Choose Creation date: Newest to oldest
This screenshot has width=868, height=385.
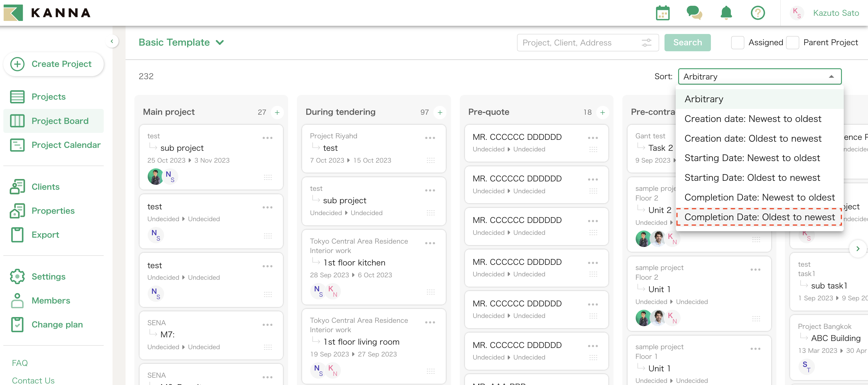point(752,119)
